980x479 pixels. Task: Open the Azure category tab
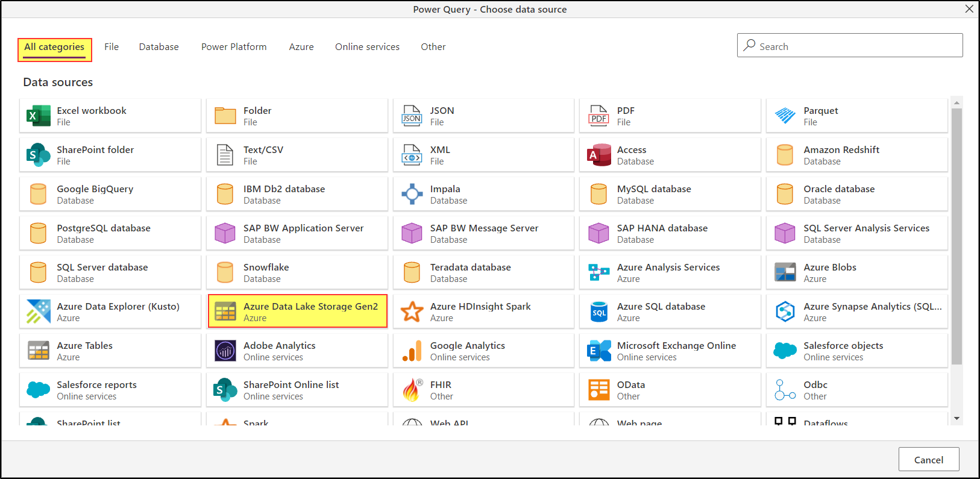point(301,47)
